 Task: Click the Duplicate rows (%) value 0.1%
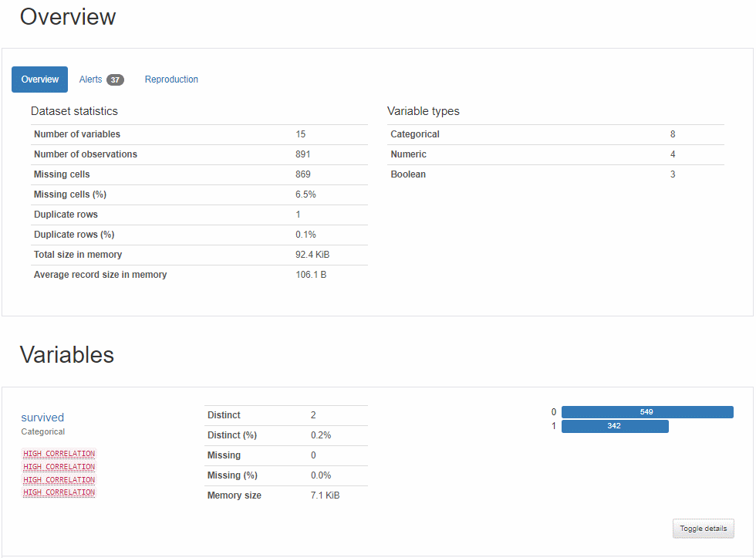305,235
